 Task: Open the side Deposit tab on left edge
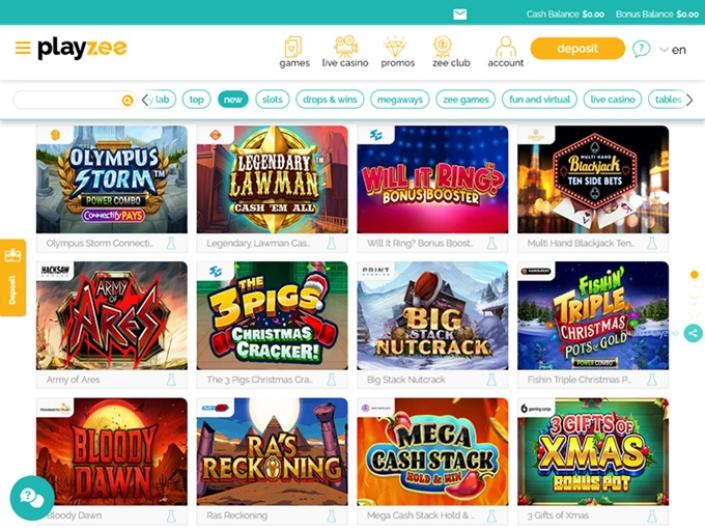coord(13,278)
